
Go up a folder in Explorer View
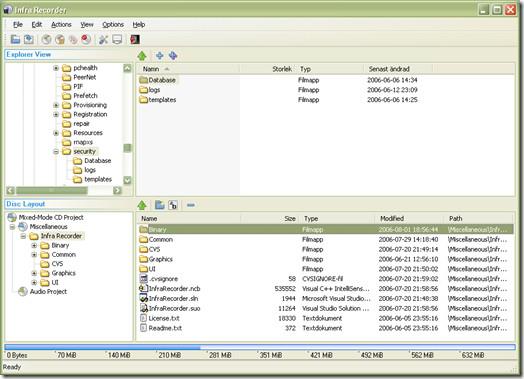point(142,55)
